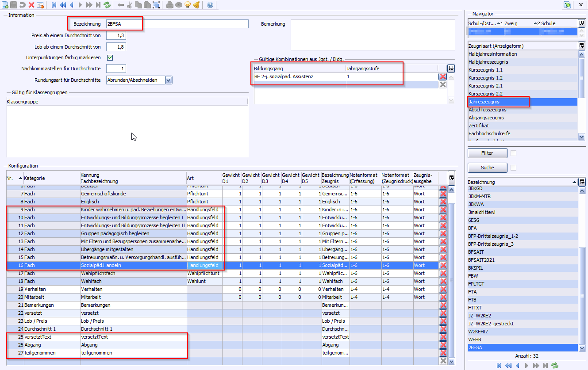Image resolution: width=588 pixels, height=370 pixels.
Task: Delete row 16 Sozialpäd.Handeln with red X
Action: (443, 265)
